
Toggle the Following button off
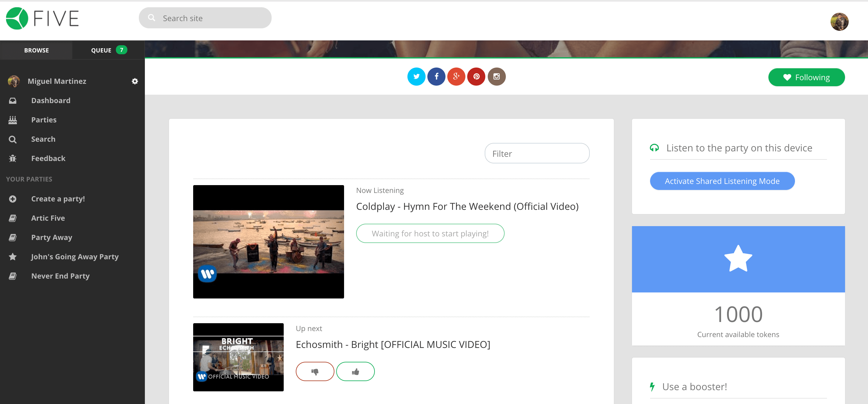coord(806,77)
